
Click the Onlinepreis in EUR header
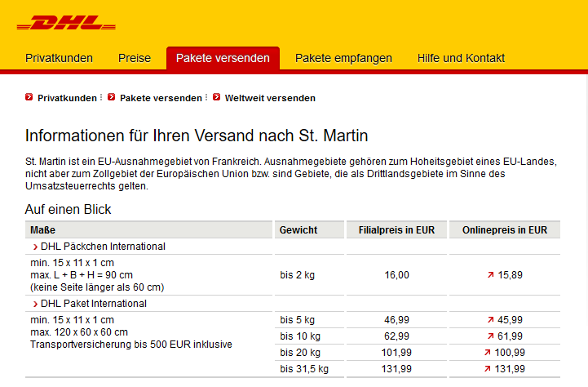(505, 229)
